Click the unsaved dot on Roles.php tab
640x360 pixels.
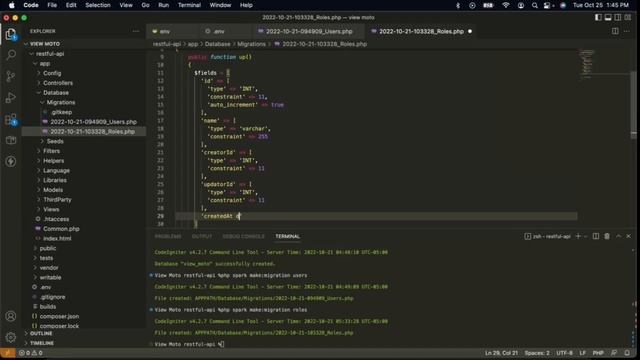tap(470, 31)
